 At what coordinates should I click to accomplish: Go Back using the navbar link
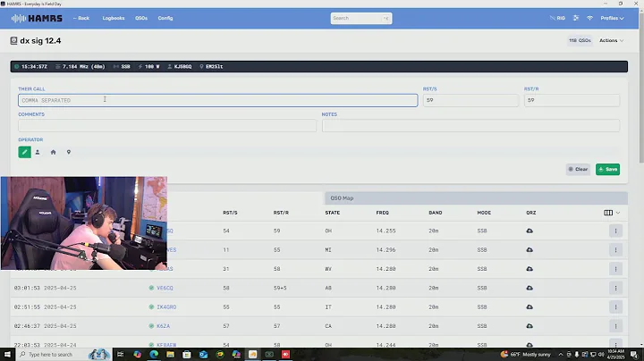(x=80, y=18)
